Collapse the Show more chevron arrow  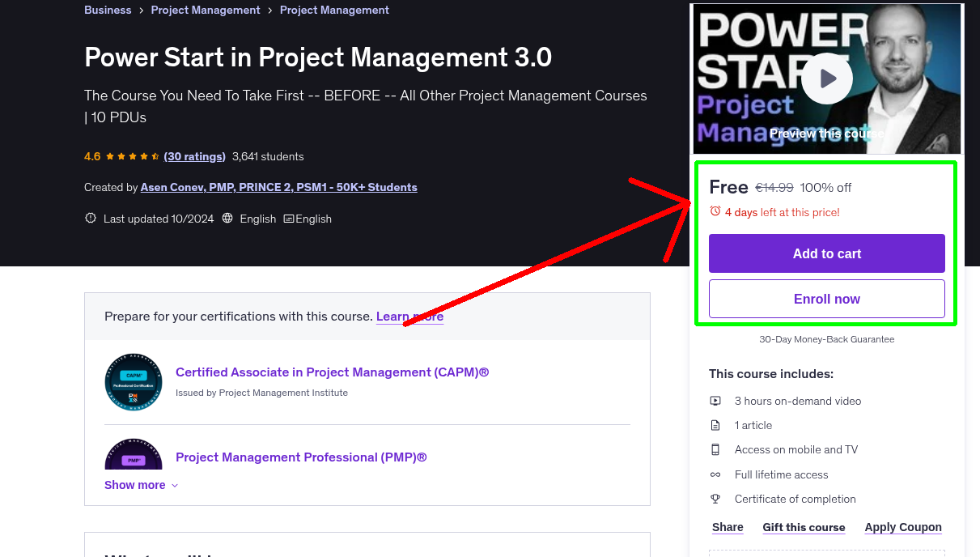[x=173, y=486]
